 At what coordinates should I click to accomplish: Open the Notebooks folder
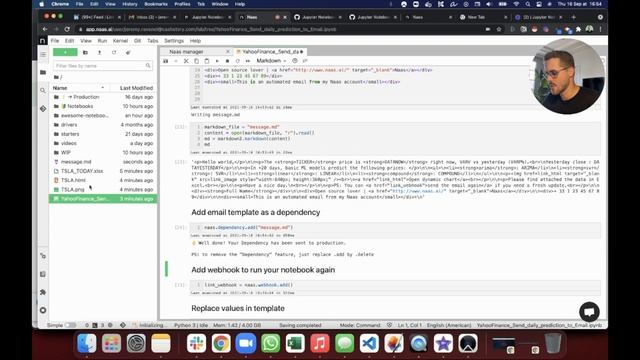click(x=103, y=106)
